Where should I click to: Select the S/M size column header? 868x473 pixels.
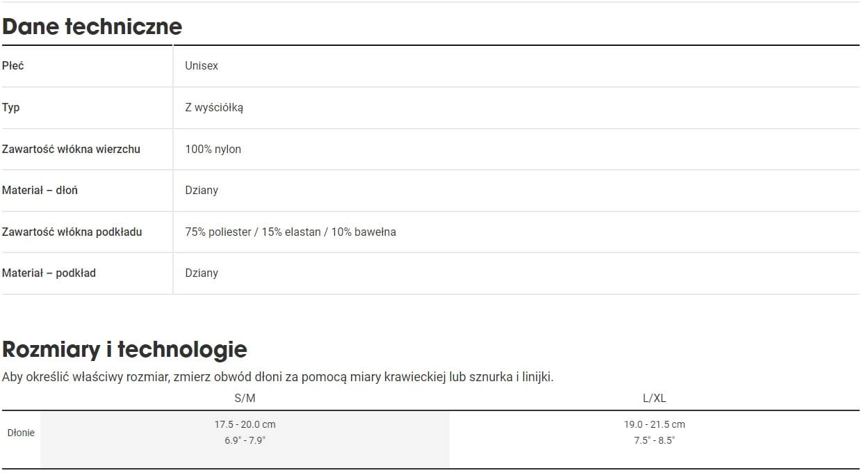245,399
